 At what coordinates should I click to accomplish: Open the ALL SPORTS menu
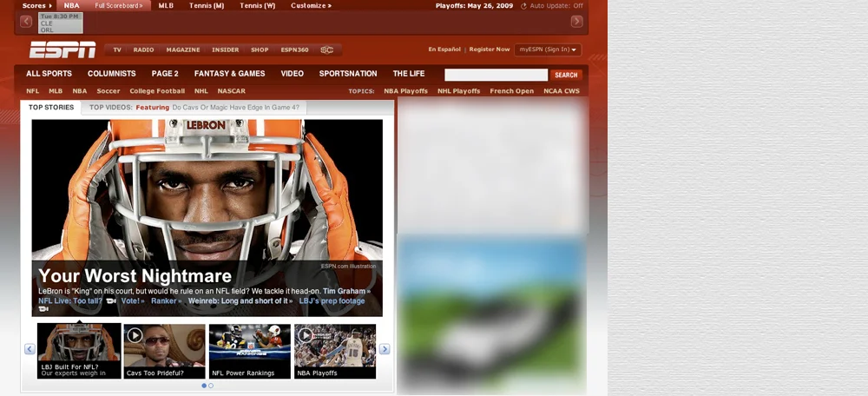coord(49,74)
